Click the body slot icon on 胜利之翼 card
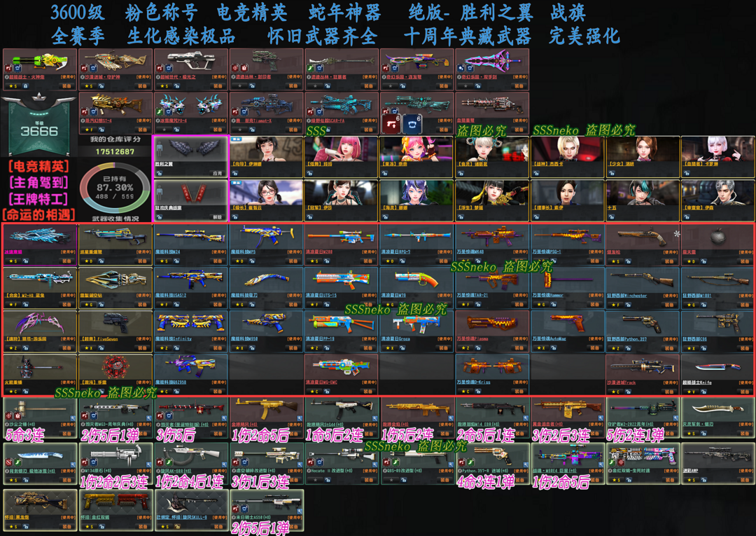 160,148
